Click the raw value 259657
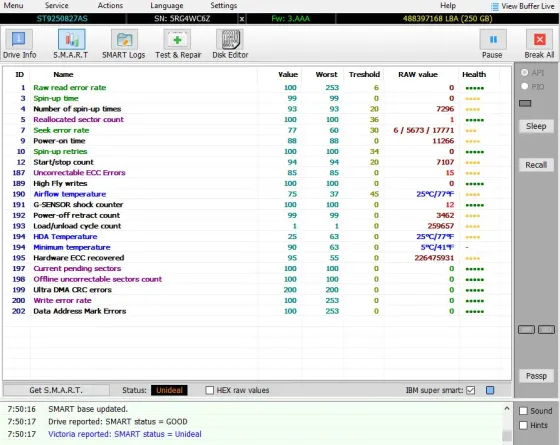 coord(441,226)
